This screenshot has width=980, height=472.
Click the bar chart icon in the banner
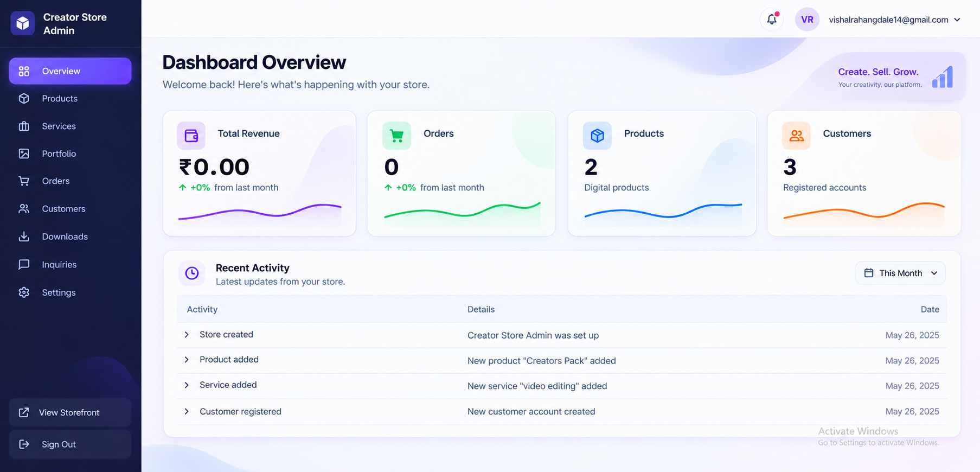(943, 77)
